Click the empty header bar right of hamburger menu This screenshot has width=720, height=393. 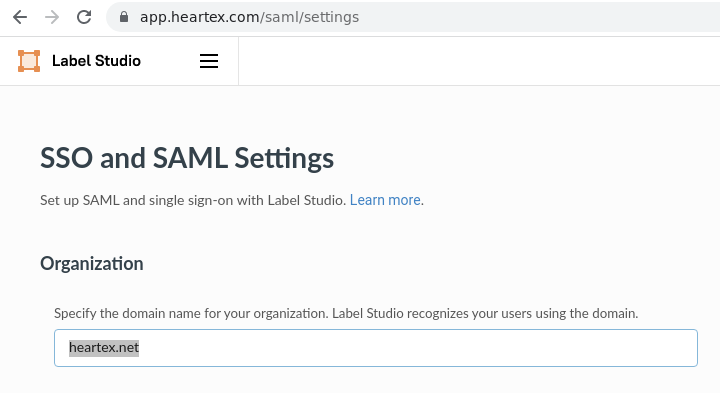click(x=479, y=61)
